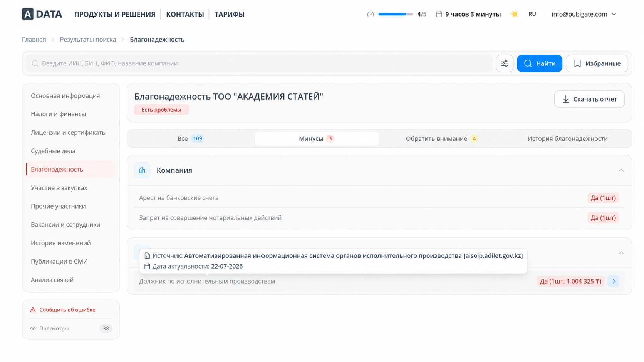Click Сообщить об ошибке link

(67, 310)
